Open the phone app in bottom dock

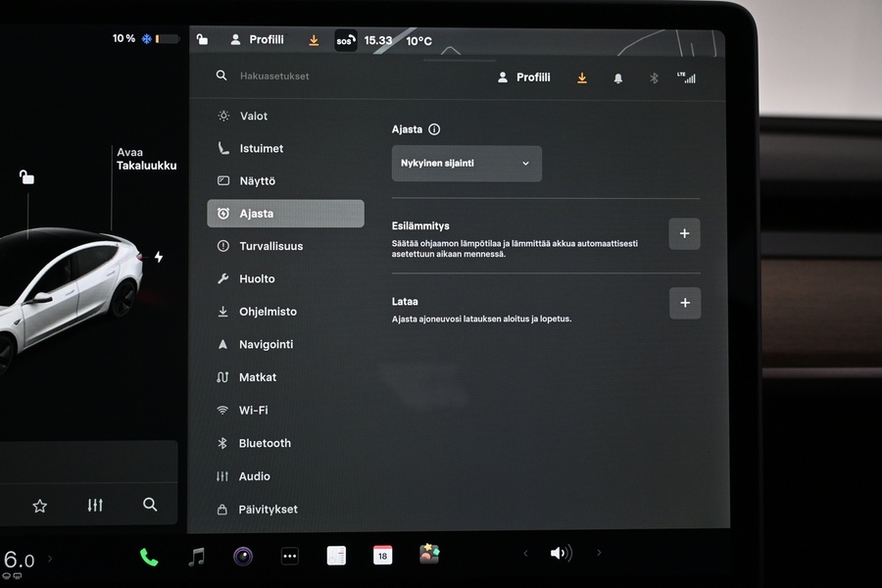coord(149,557)
